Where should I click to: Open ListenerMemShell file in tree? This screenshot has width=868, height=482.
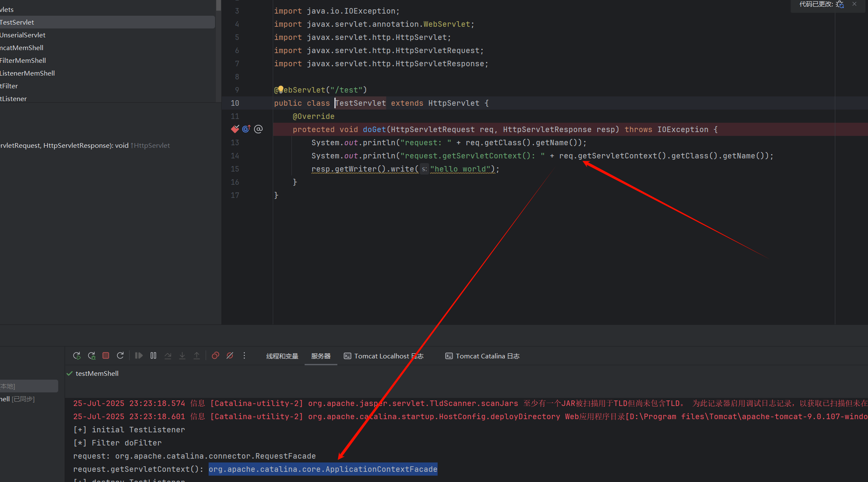[x=28, y=73]
